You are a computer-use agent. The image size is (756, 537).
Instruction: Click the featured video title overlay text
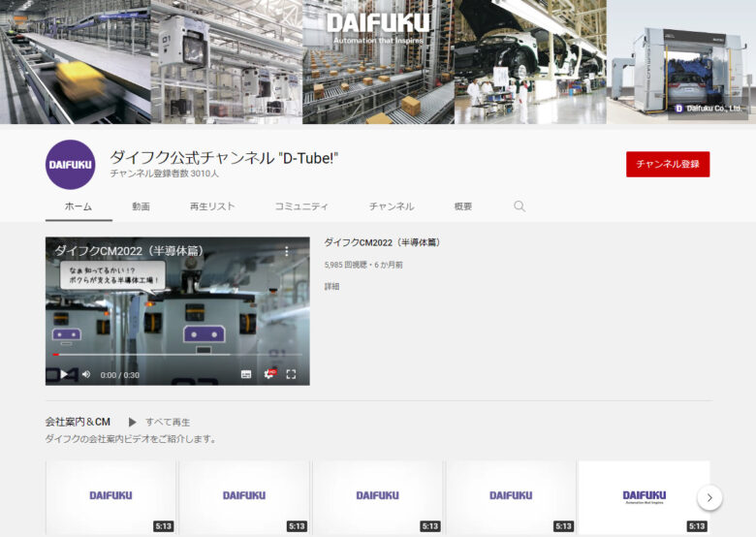coord(129,251)
